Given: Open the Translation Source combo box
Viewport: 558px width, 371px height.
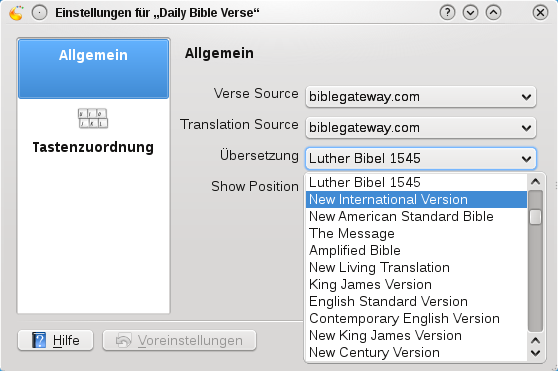Looking at the screenshot, I should [x=421, y=128].
